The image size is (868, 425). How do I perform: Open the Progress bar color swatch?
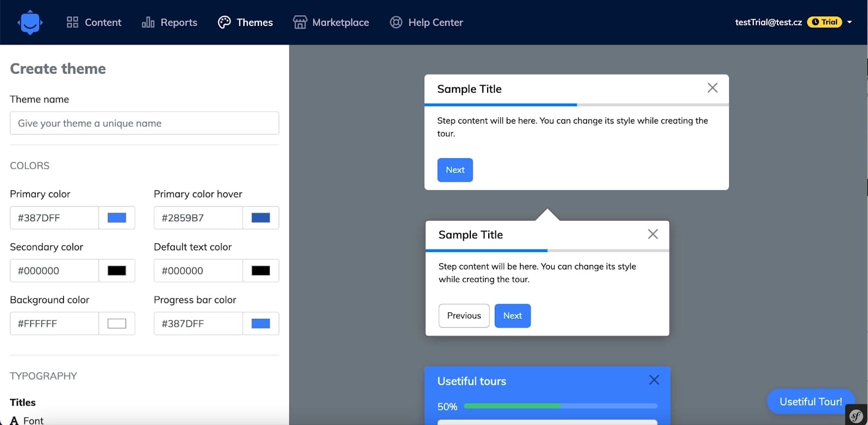point(261,324)
